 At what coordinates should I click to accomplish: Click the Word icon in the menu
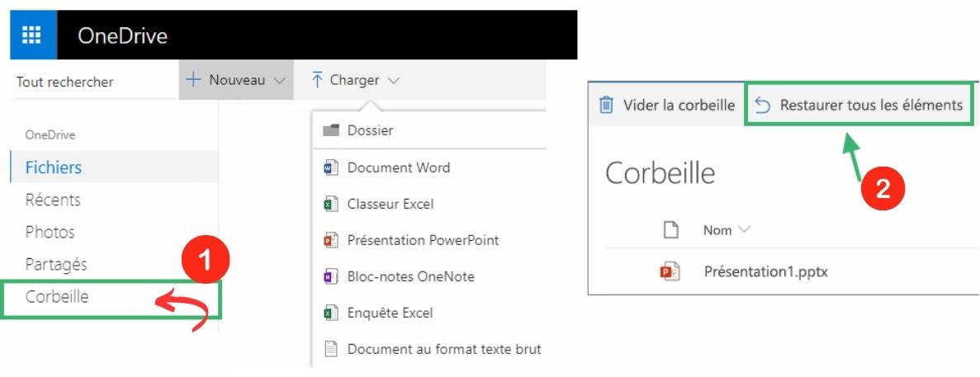(x=330, y=167)
